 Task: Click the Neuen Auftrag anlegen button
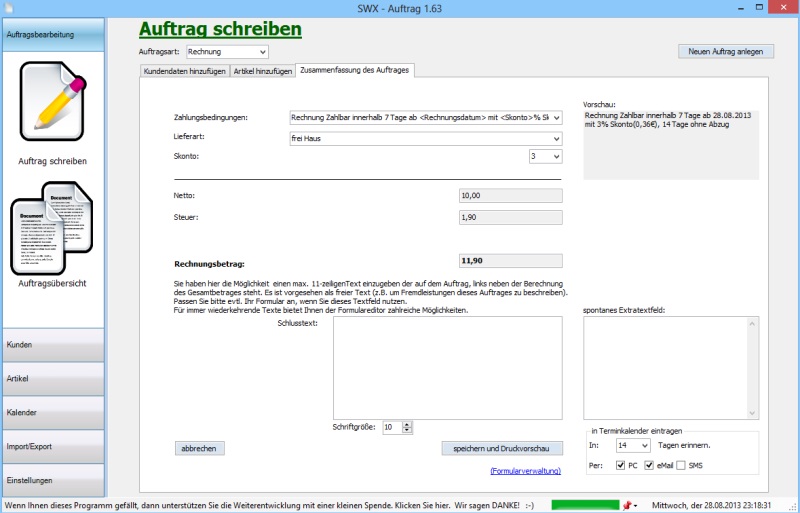click(x=725, y=51)
